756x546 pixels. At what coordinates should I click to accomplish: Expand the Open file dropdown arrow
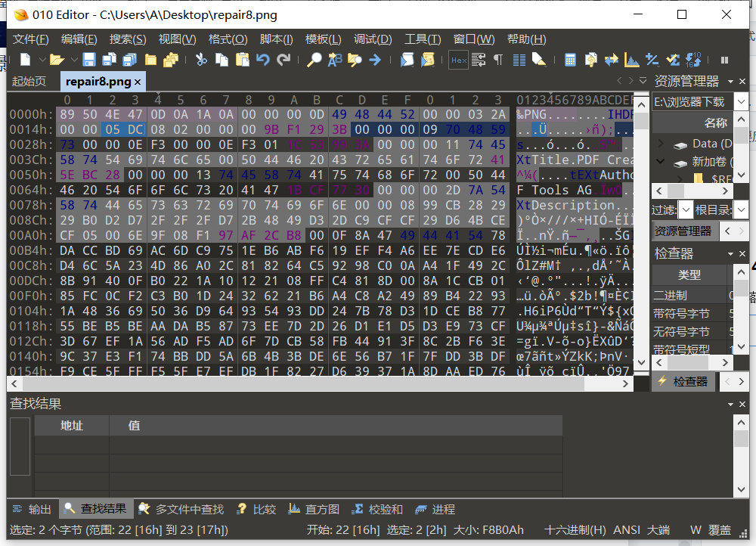74,60
